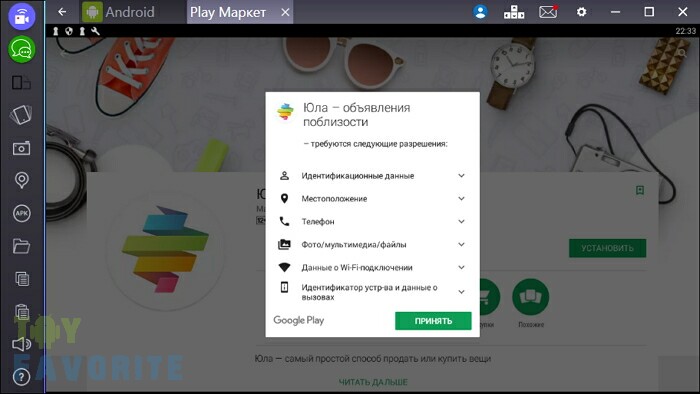Open the help question mark icon
700x394 pixels.
pyautogui.click(x=21, y=377)
